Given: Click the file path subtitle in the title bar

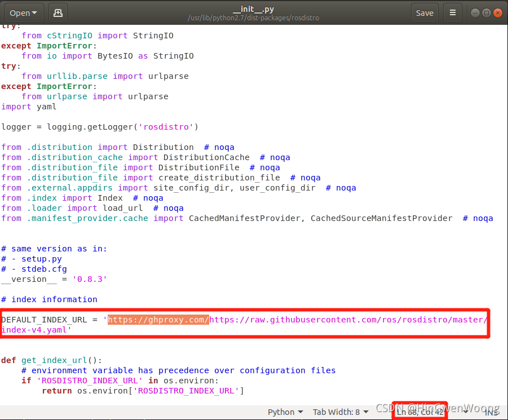Looking at the screenshot, I should [x=253, y=18].
